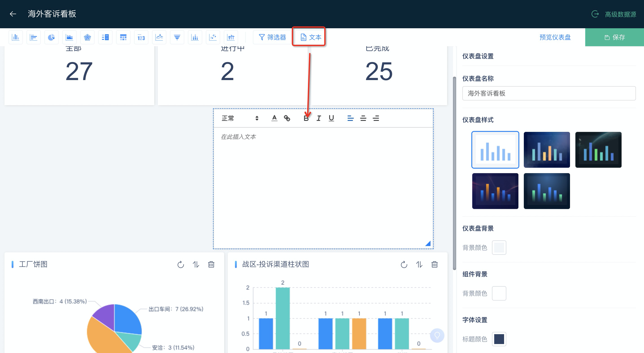Select the purple-orange dashboard style
644x353 pixels.
click(x=495, y=191)
